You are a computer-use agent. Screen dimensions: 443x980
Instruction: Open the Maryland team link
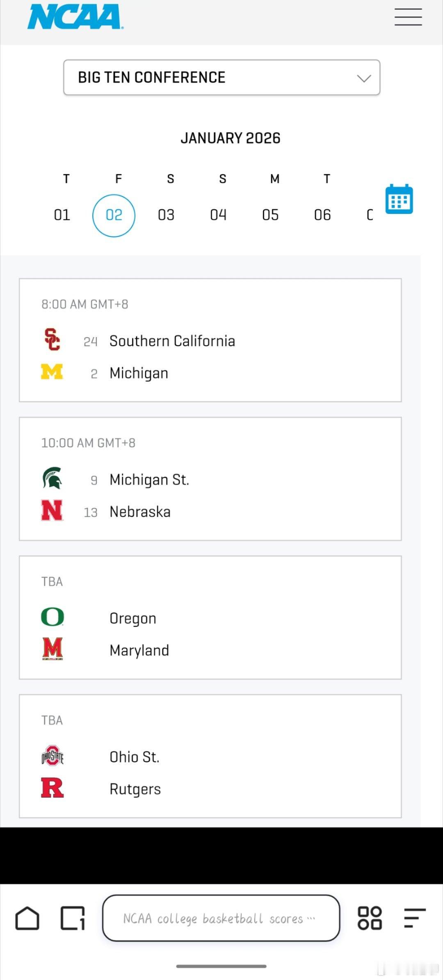click(x=139, y=651)
